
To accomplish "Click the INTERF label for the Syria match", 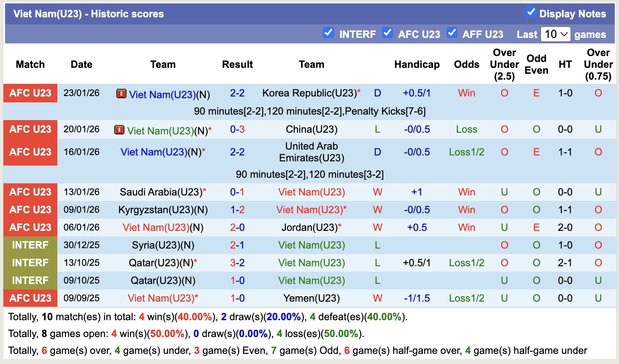I will 30,245.
